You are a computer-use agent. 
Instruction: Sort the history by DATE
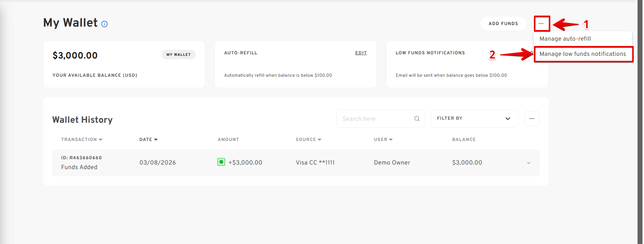148,139
